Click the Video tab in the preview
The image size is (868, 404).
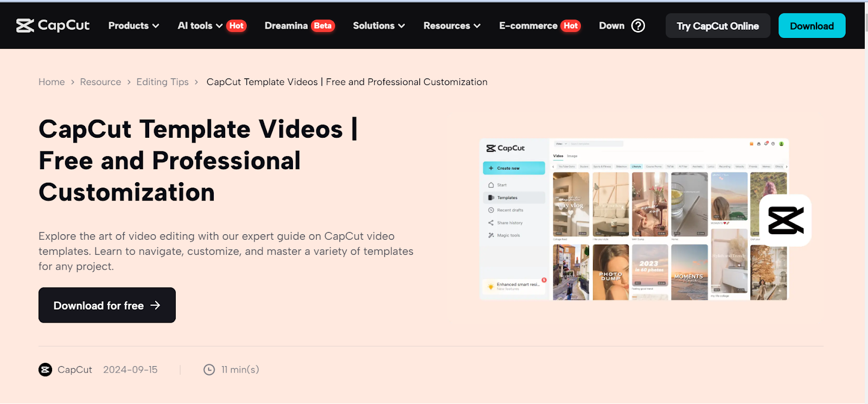[x=558, y=156]
